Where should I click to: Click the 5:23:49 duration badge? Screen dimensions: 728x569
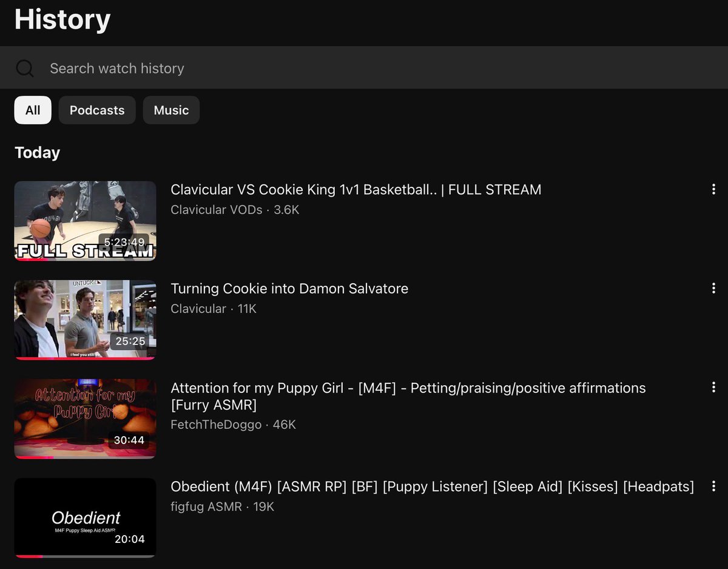[x=124, y=242]
